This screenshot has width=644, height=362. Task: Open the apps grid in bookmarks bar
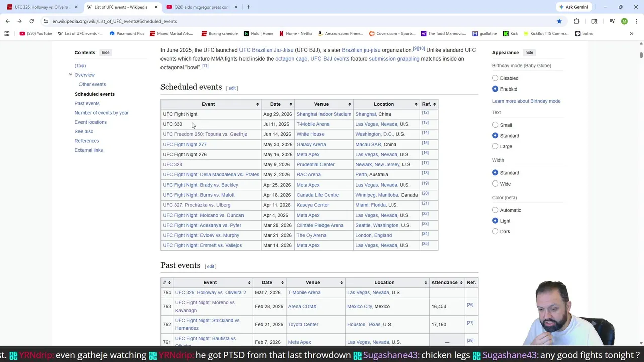[x=7, y=34]
